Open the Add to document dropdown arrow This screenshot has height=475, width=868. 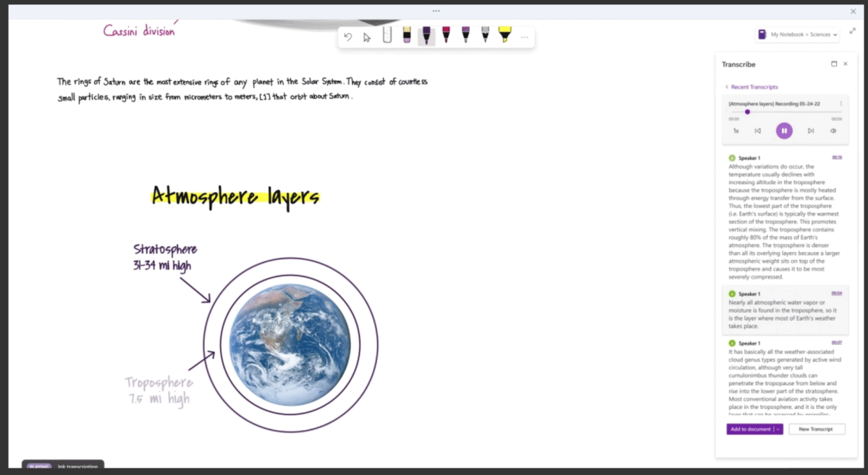(778, 429)
